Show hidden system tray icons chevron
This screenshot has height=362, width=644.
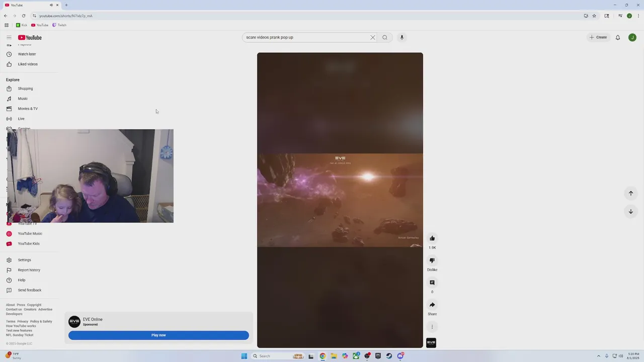(599, 356)
